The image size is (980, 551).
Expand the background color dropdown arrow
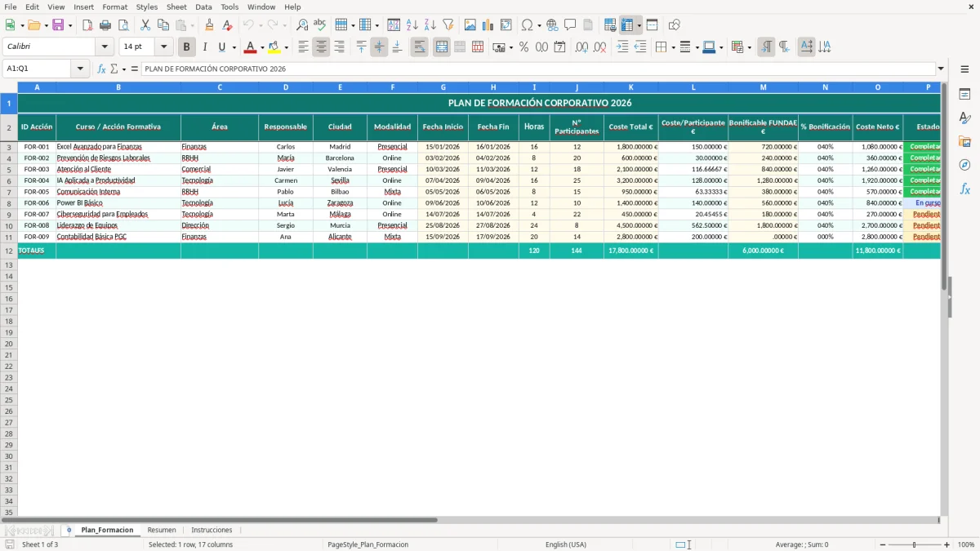(286, 47)
